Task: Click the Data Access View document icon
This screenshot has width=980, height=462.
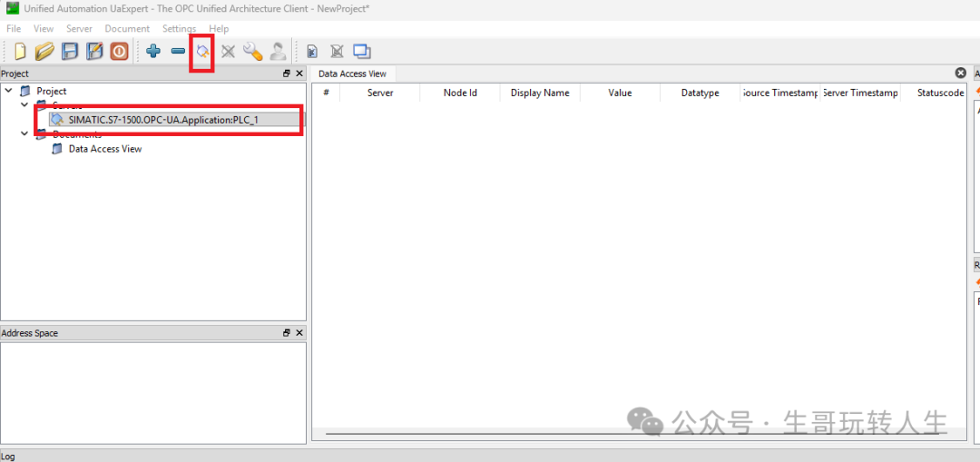Action: 57,149
